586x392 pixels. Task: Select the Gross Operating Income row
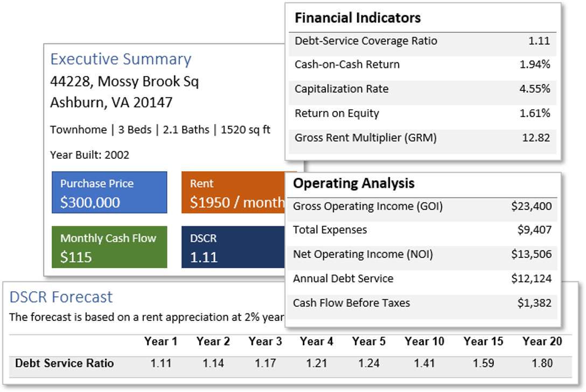422,206
